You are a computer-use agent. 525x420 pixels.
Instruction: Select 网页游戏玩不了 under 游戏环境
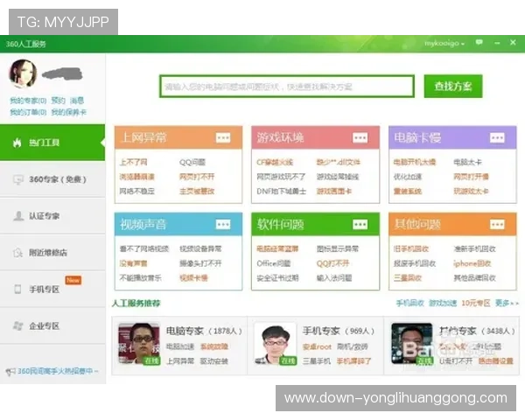click(281, 177)
